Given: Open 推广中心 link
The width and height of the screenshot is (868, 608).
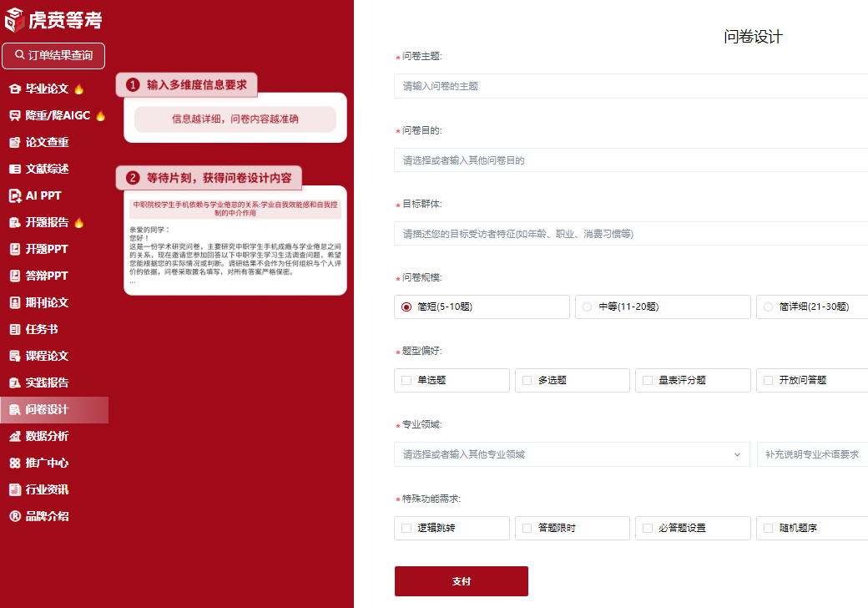Looking at the screenshot, I should click(x=47, y=463).
